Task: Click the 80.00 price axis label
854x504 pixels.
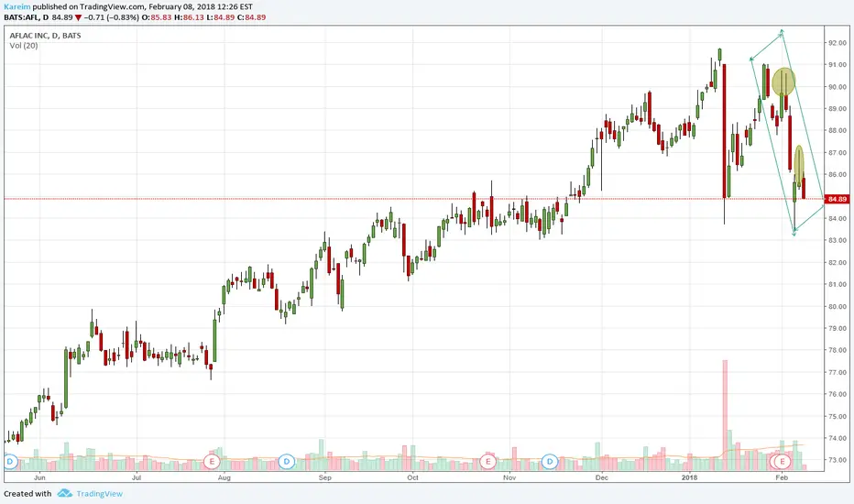Action: pyautogui.click(x=838, y=307)
